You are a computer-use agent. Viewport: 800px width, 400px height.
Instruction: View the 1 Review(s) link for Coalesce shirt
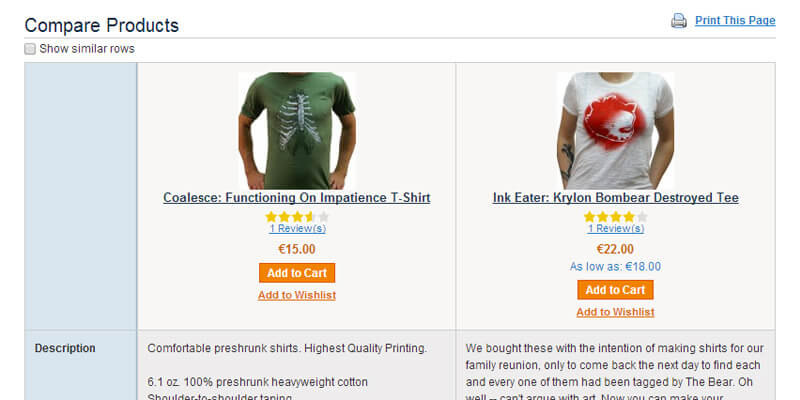click(x=297, y=229)
